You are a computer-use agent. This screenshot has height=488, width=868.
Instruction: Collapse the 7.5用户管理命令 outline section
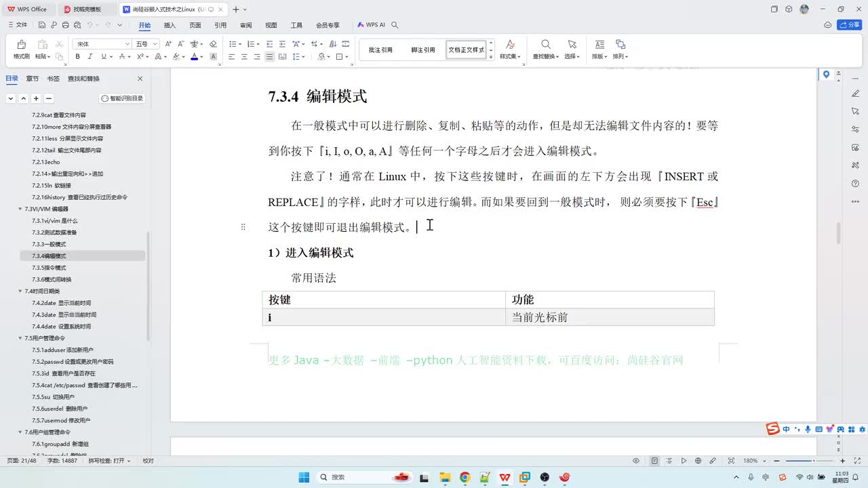20,338
